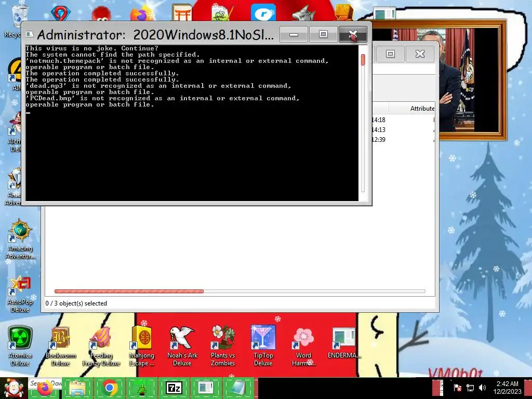
Task: Maximize the Administrator command prompt window
Action: click(323, 34)
